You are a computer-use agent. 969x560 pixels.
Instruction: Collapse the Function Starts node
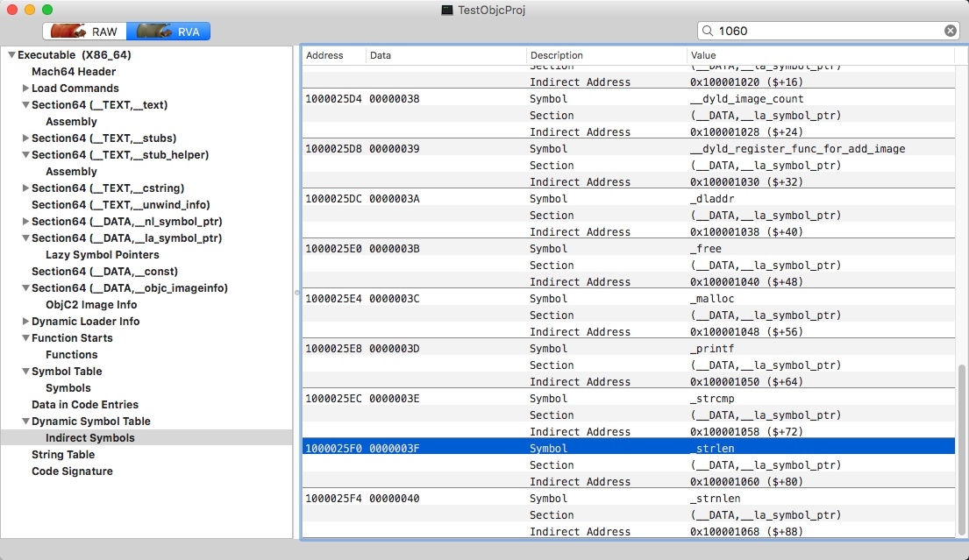click(25, 338)
